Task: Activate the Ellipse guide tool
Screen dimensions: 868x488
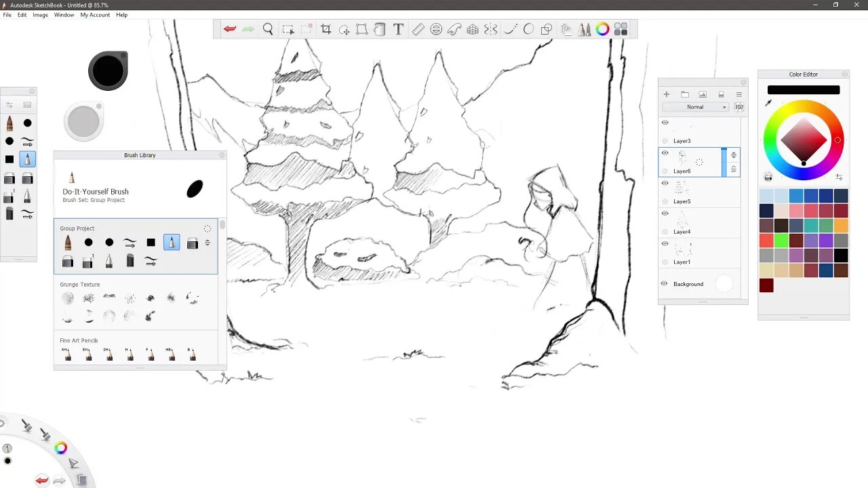Action: pos(436,29)
